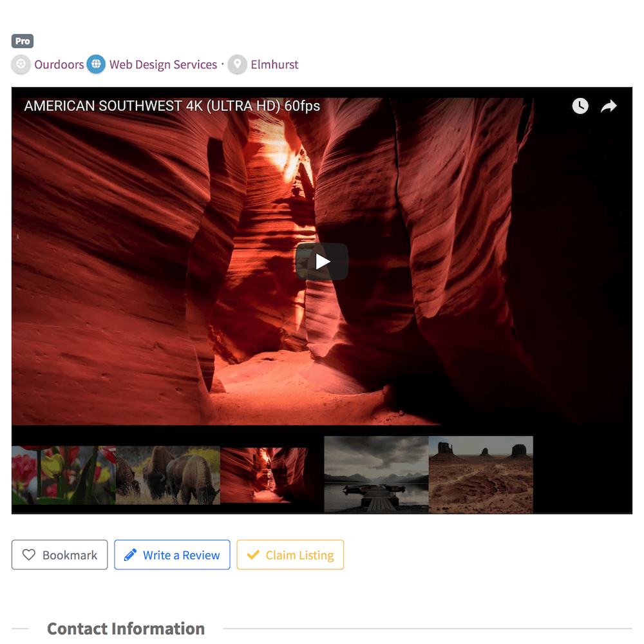Open the Ourdoors category link
Screen dimensions: 644x644
[x=59, y=64]
